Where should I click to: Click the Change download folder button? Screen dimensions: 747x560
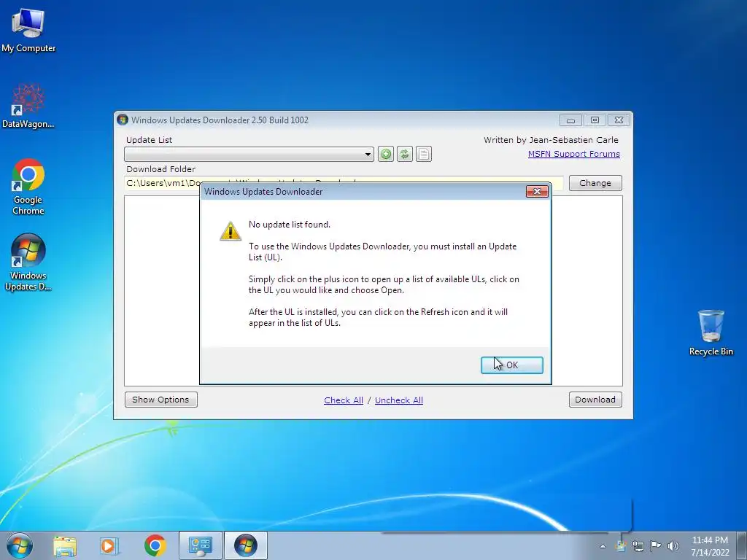click(x=595, y=183)
